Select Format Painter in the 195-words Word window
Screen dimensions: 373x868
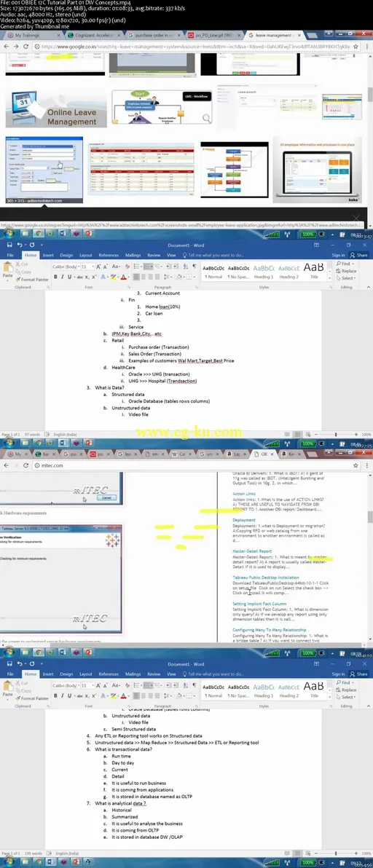[32, 698]
